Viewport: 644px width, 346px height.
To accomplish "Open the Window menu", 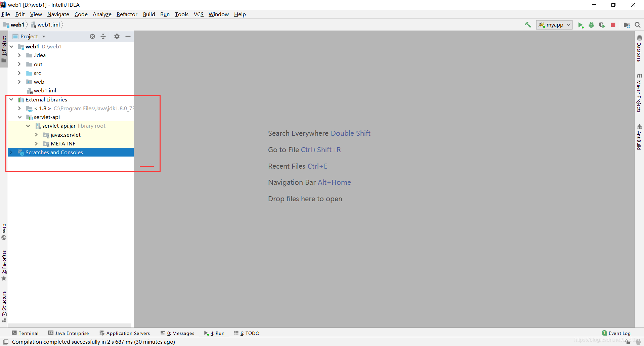I will tap(218, 14).
